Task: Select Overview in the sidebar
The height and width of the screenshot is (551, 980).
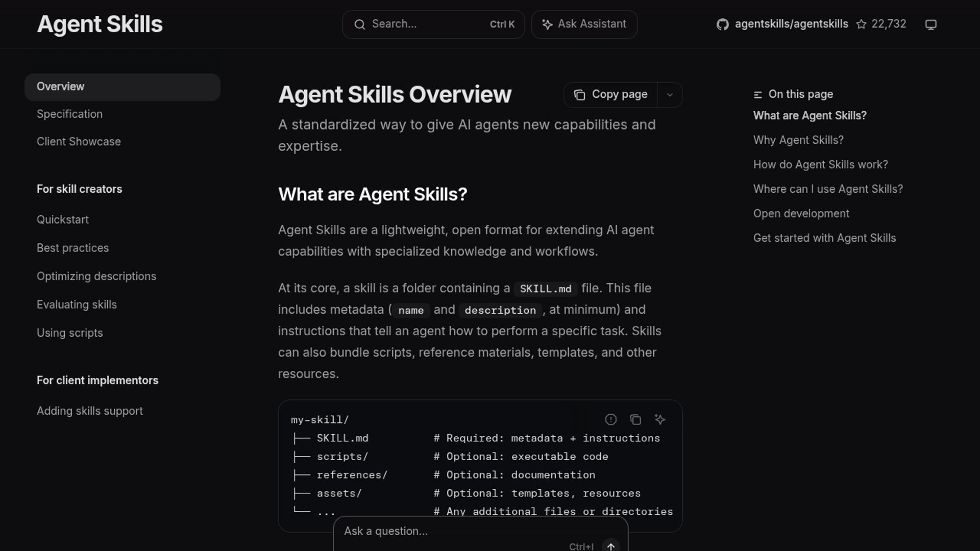Action: 122,87
